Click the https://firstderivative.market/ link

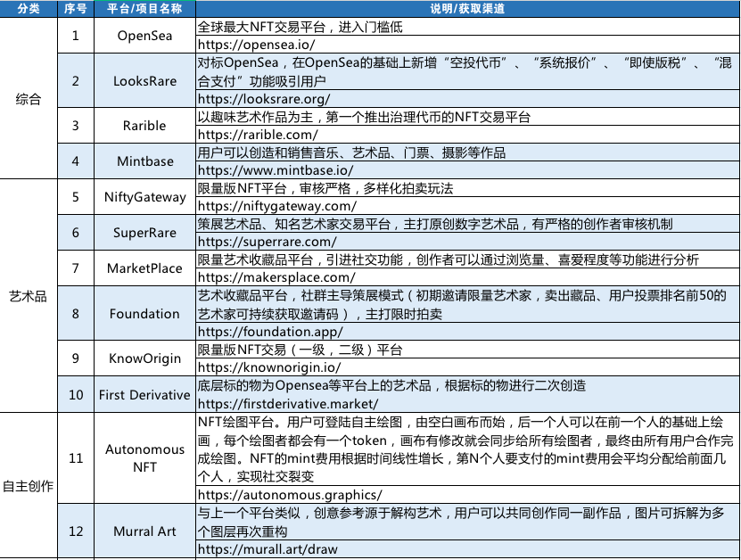(288, 404)
